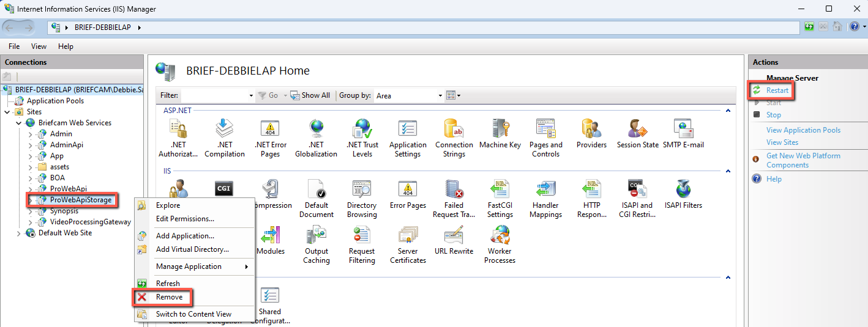868x327 pixels.
Task: Open ISAPI and CGI Restrictions
Action: 637,199
